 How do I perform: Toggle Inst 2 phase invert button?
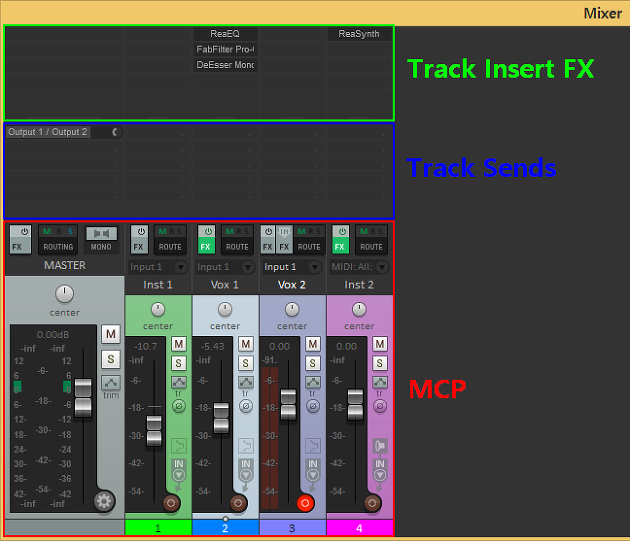[x=380, y=406]
